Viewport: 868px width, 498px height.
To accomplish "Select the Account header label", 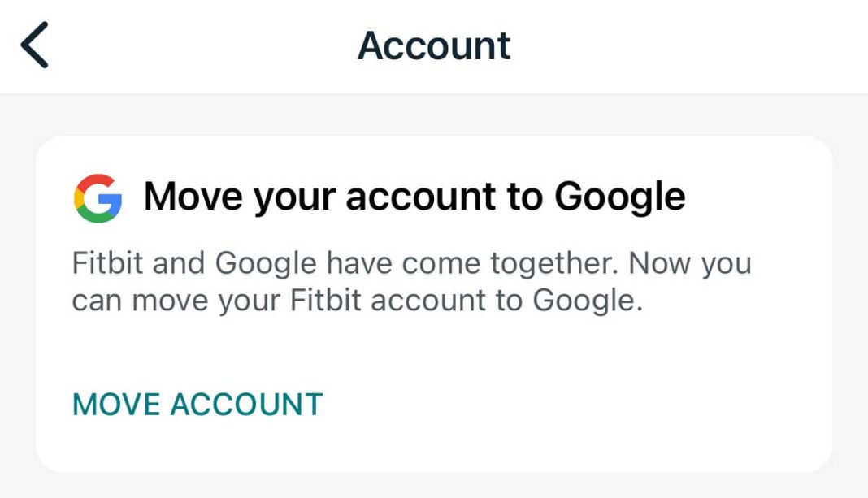I will point(434,45).
